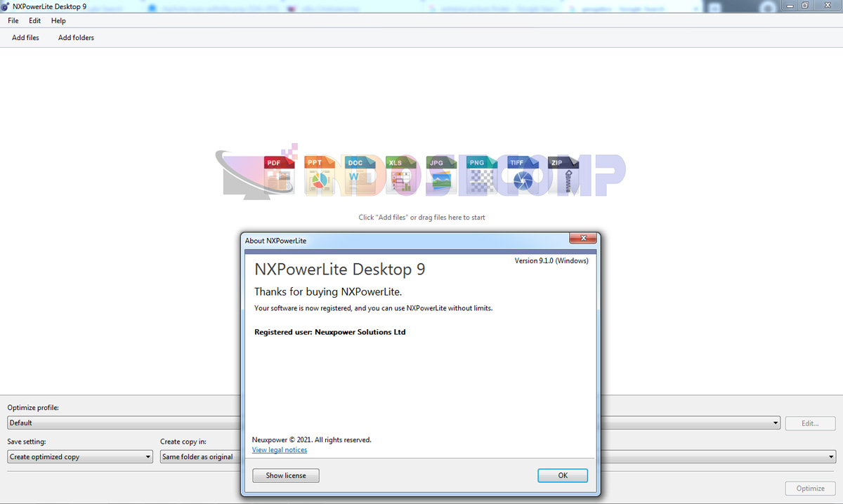The image size is (843, 504).
Task: Expand the dropdown arrow beside the Edit button
Action: 776,423
